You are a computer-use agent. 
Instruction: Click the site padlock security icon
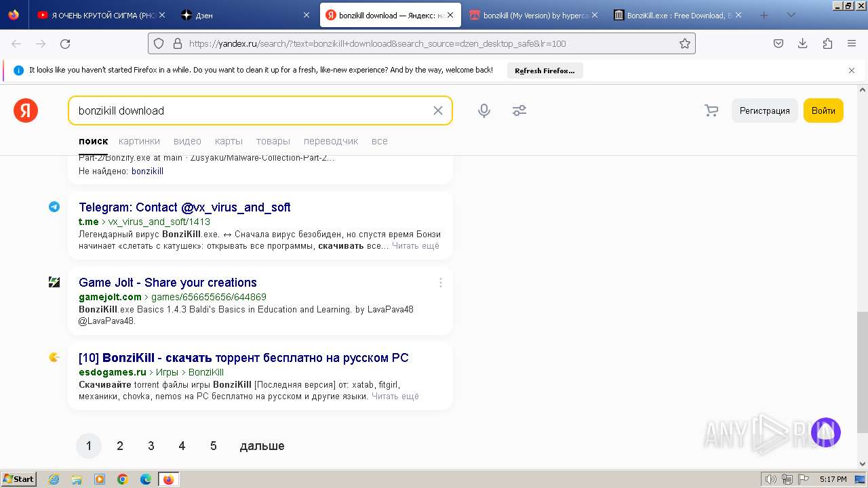point(178,43)
